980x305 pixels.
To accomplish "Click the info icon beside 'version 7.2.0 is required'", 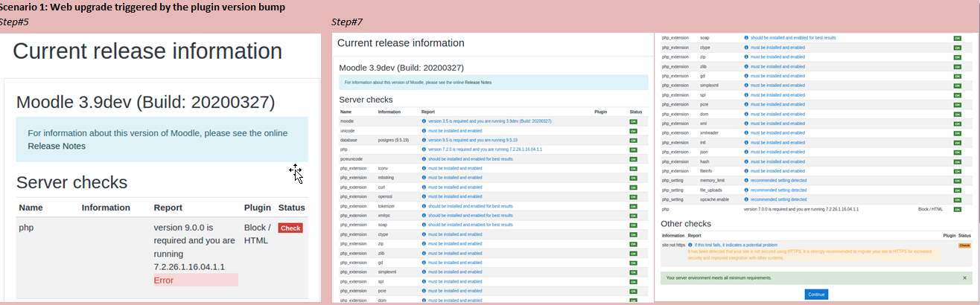I will [x=424, y=150].
